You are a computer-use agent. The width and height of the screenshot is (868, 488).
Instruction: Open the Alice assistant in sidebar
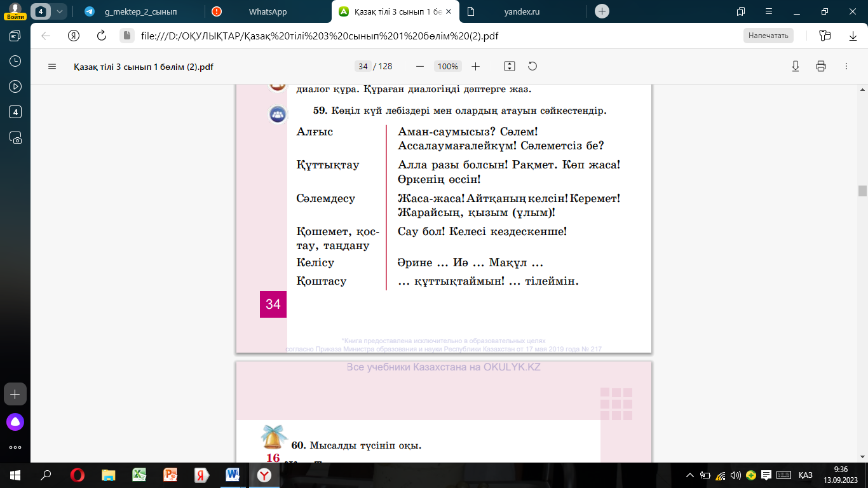[15, 421]
